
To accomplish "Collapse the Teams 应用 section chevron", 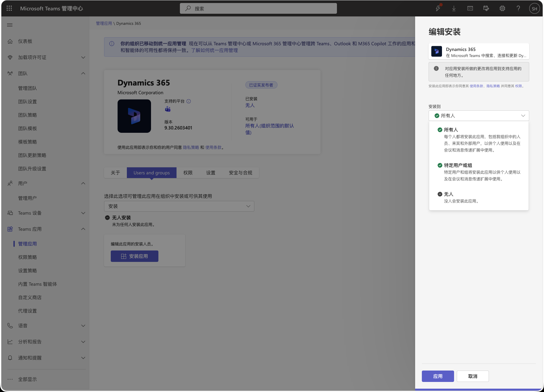I will pyautogui.click(x=83, y=229).
